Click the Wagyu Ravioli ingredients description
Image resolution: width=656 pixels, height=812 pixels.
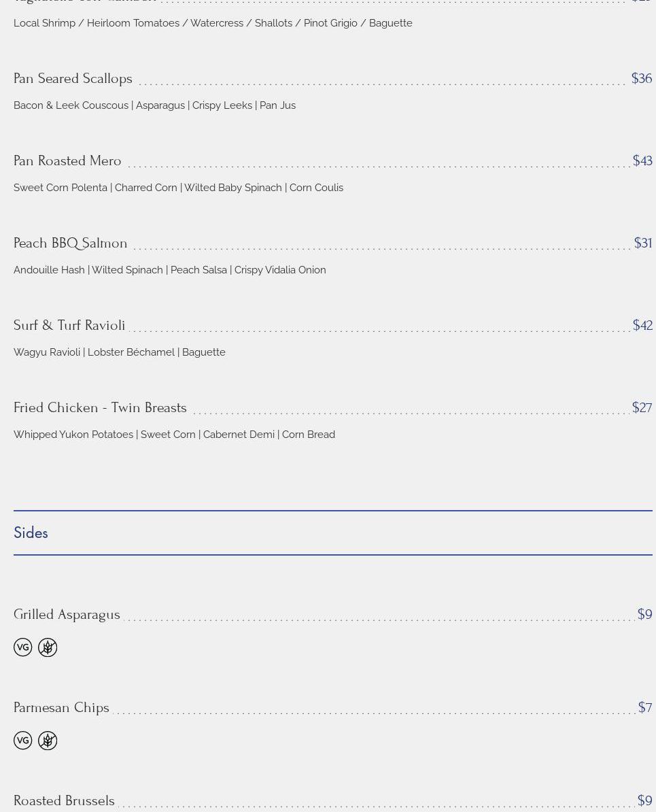(120, 352)
